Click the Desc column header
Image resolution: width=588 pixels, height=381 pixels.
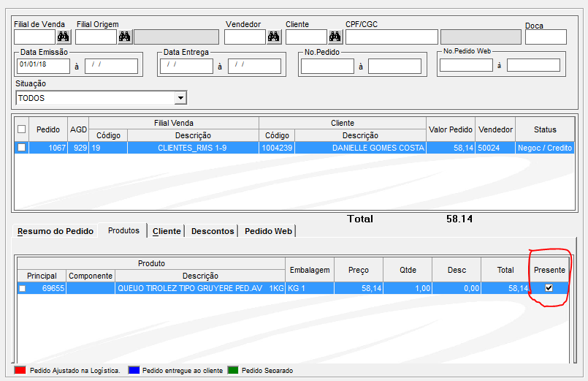457,270
